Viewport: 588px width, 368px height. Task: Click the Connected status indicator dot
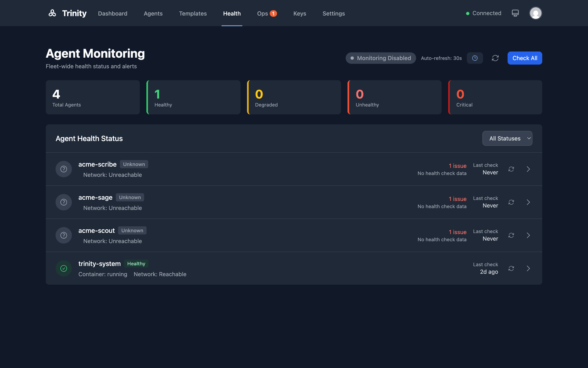coord(467,13)
